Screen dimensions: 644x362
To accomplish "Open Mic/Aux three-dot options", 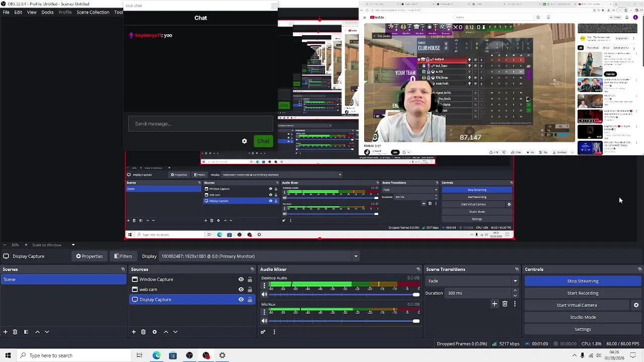I will 264,312.
